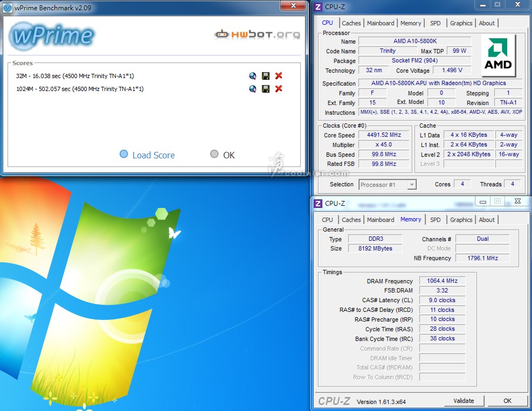Click the Revision value TN-A1
This screenshot has height=411, width=532.
(x=508, y=102)
